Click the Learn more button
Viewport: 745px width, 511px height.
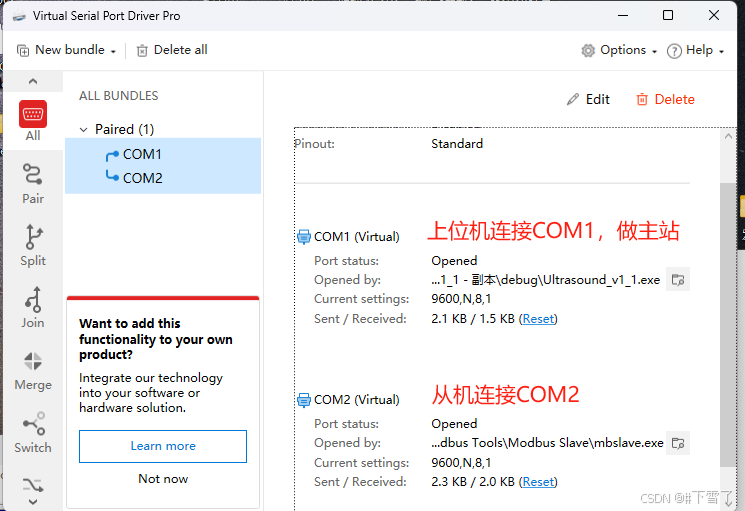163,446
